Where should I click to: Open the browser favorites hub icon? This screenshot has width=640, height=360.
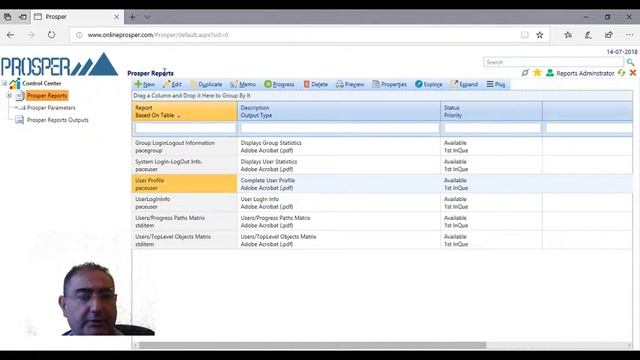click(x=568, y=35)
